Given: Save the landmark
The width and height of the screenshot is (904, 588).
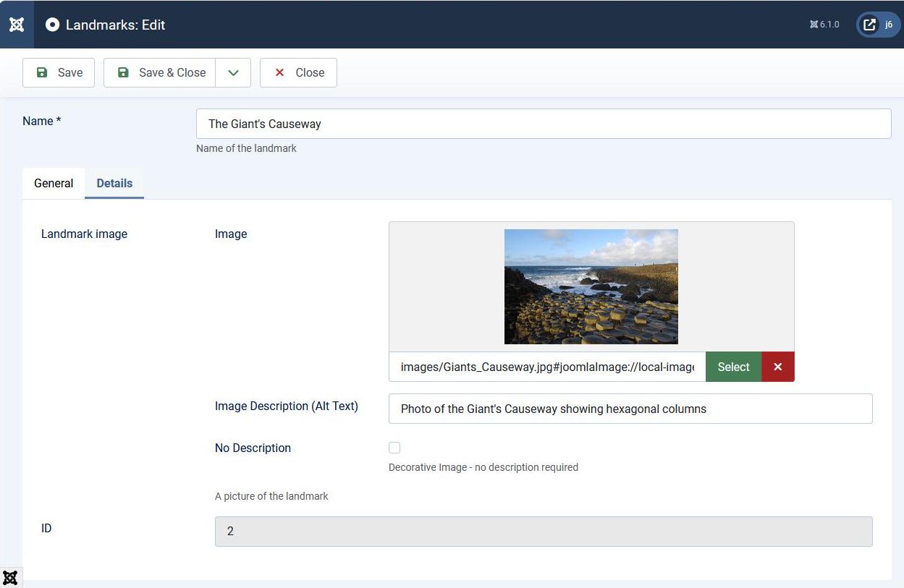Looking at the screenshot, I should pos(59,72).
